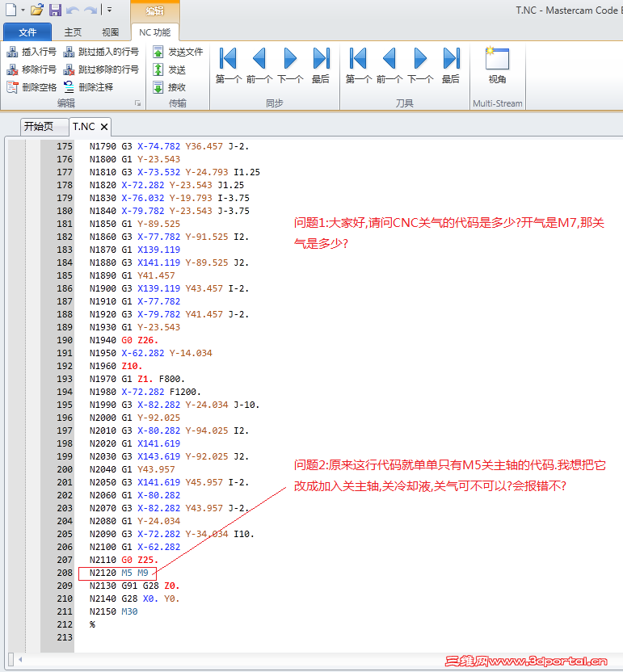Click line N2140 G28 X0. Y0.
The height and width of the screenshot is (672, 623).
tap(134, 598)
